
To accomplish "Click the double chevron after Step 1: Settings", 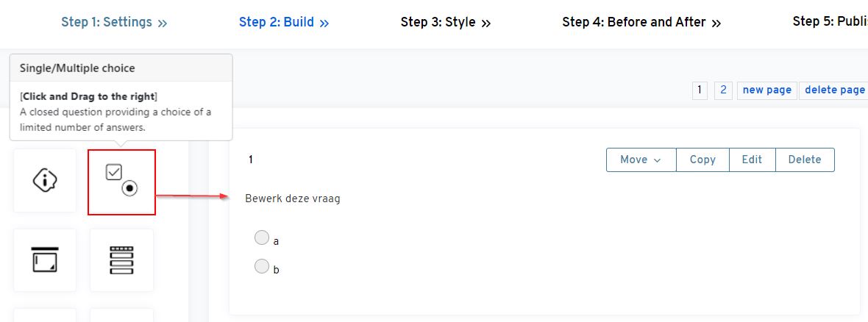I will [163, 23].
